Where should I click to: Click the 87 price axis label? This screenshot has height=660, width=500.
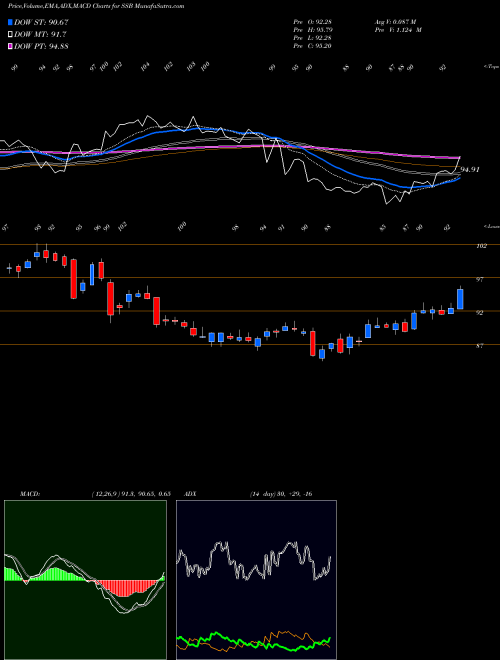[x=480, y=346]
